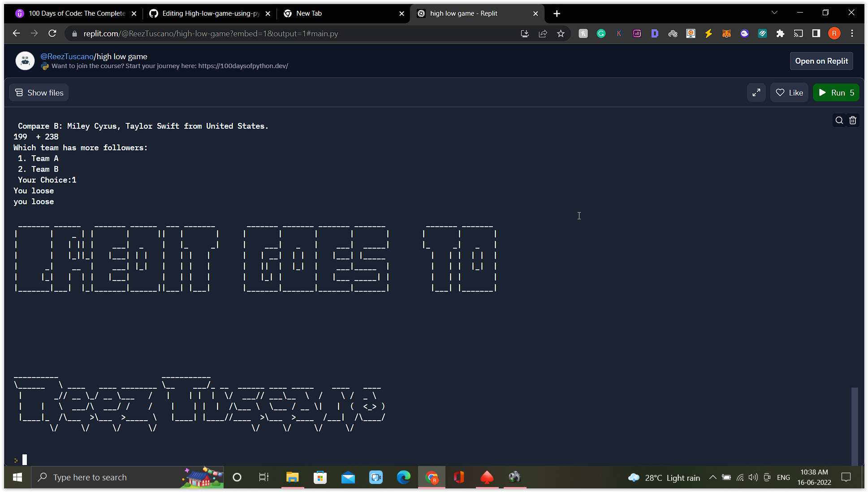868x492 pixels.
Task: Toggle the Like button for this repl
Action: click(789, 92)
